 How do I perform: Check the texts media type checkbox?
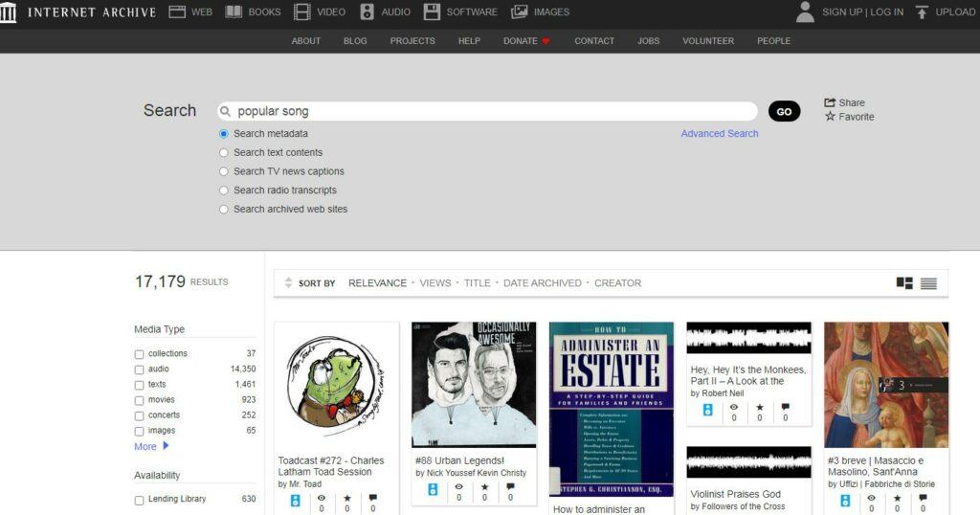pos(139,385)
